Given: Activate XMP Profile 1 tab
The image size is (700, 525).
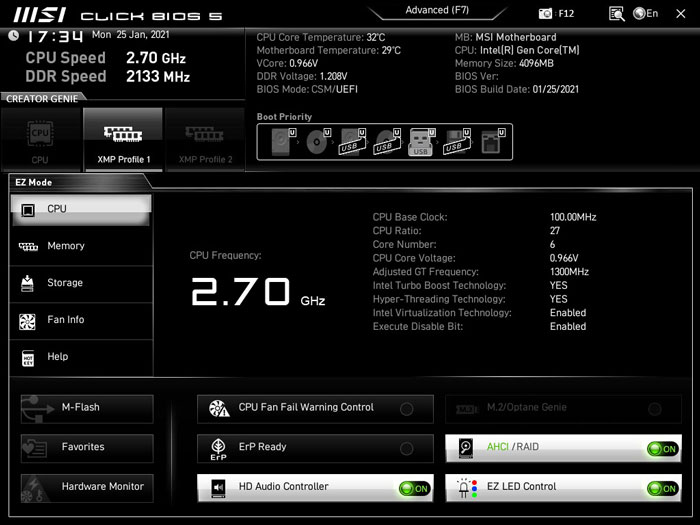Looking at the screenshot, I should [123, 139].
